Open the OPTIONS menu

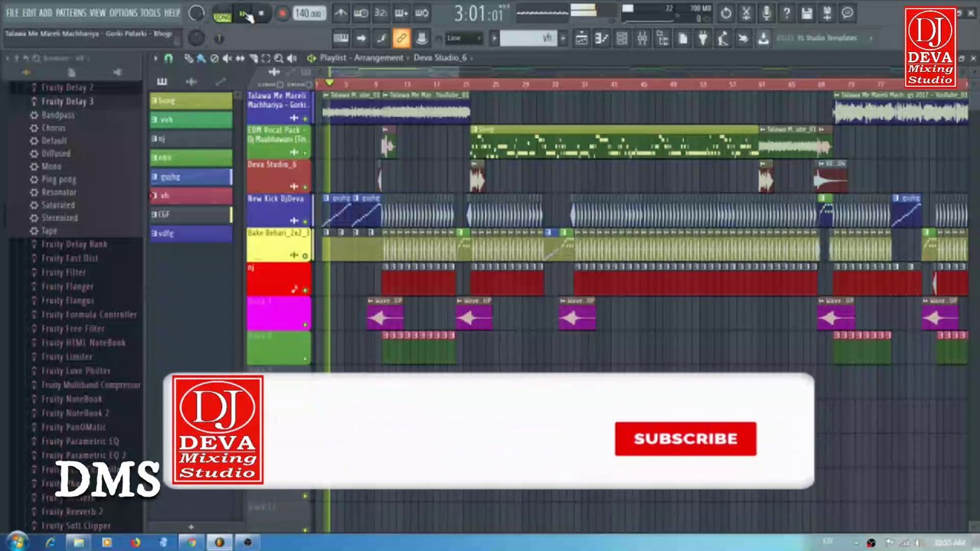(123, 13)
